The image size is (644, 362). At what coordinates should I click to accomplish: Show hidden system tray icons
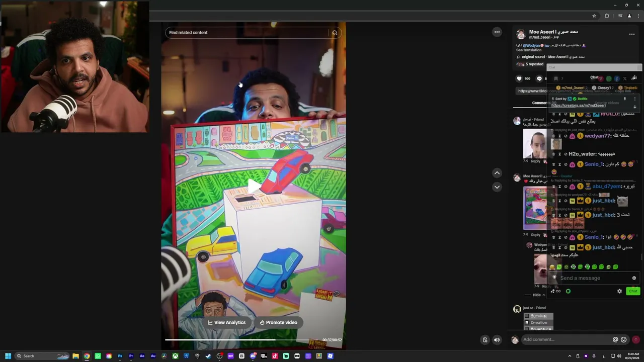coord(570,356)
